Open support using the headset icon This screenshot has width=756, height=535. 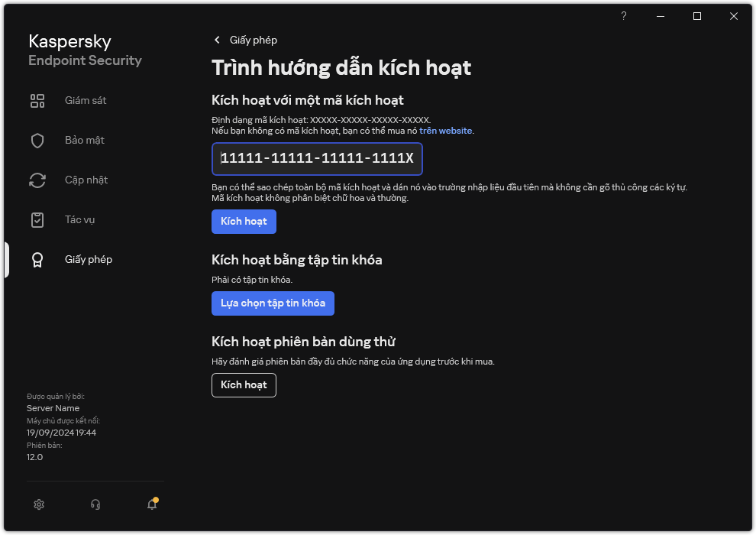point(95,504)
